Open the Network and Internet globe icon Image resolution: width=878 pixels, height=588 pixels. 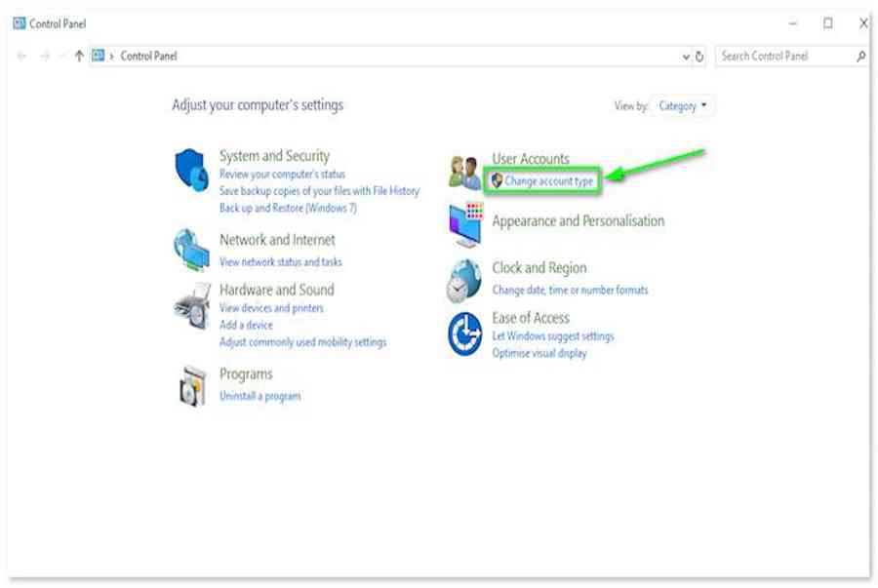tap(191, 250)
